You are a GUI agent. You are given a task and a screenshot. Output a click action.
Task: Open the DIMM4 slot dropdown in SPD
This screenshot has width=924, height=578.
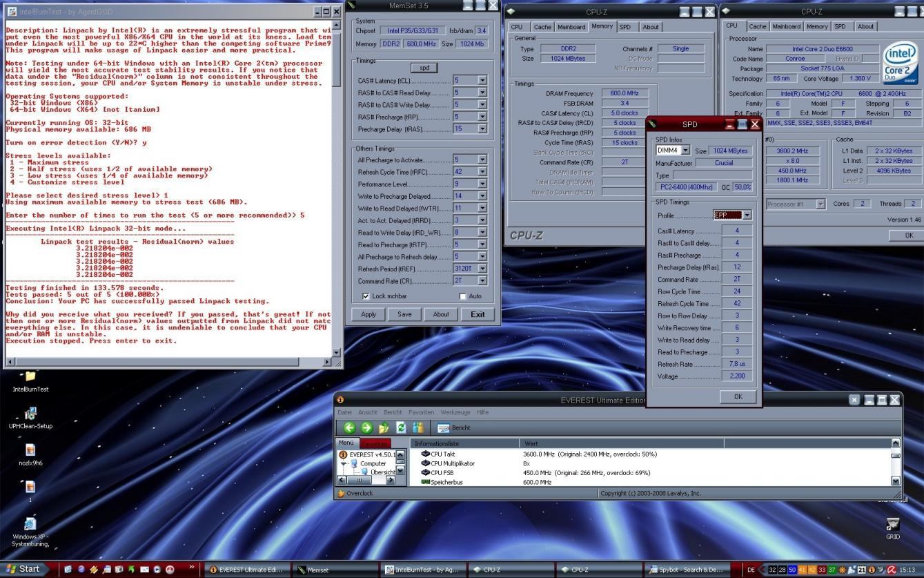point(685,151)
